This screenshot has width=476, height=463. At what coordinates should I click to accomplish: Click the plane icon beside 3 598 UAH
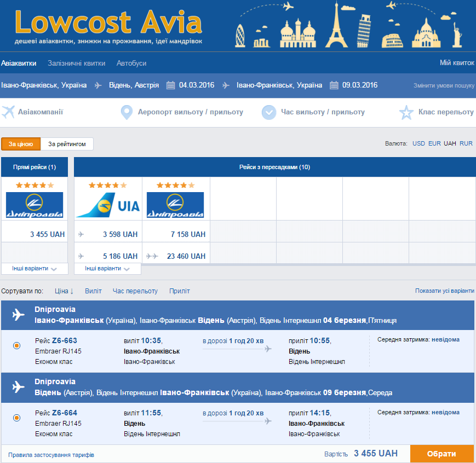coord(81,234)
